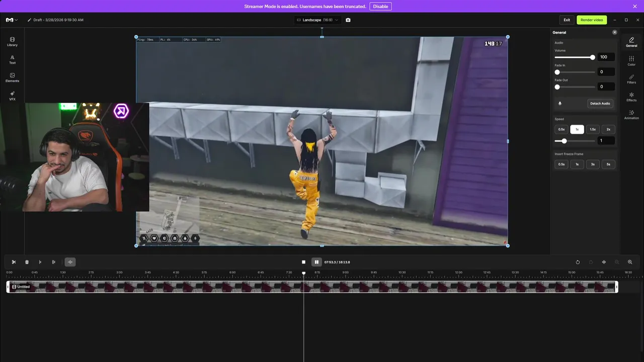This screenshot has height=362, width=644.
Task: Take a snapshot with the camera icon
Action: point(348,20)
